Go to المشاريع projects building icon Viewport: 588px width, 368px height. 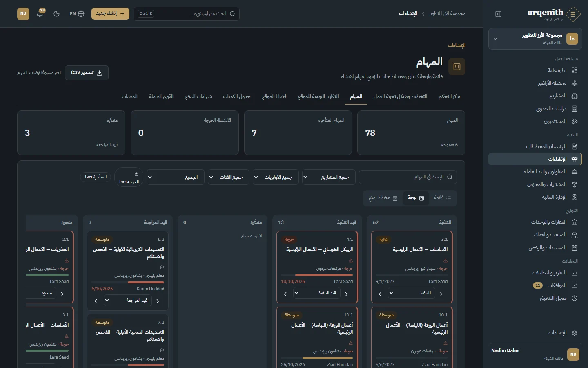pyautogui.click(x=575, y=96)
